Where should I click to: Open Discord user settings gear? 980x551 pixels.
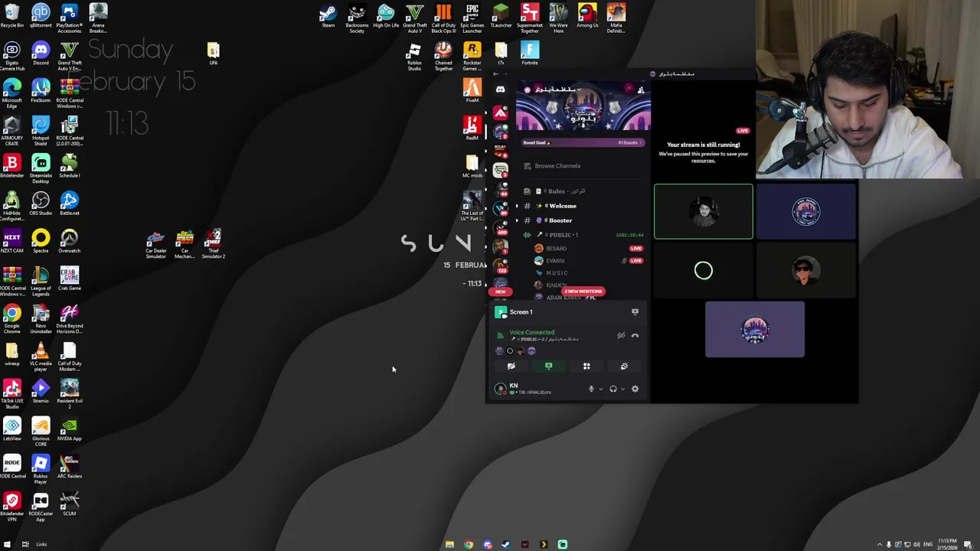[635, 389]
